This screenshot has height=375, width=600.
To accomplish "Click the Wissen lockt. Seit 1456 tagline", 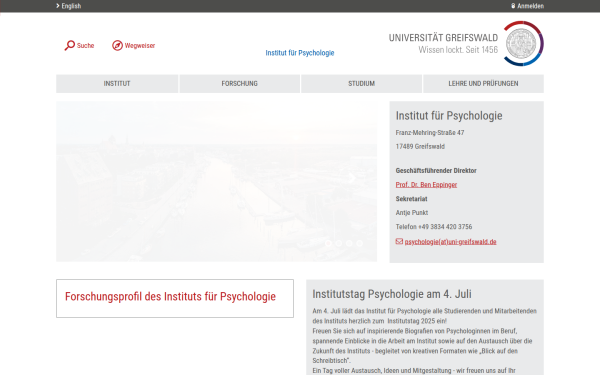I will pyautogui.click(x=458, y=50).
